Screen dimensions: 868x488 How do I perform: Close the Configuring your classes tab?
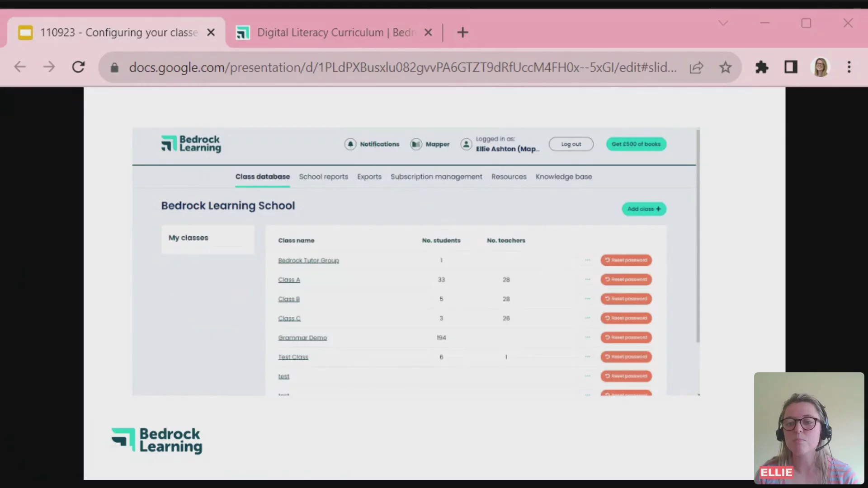211,33
